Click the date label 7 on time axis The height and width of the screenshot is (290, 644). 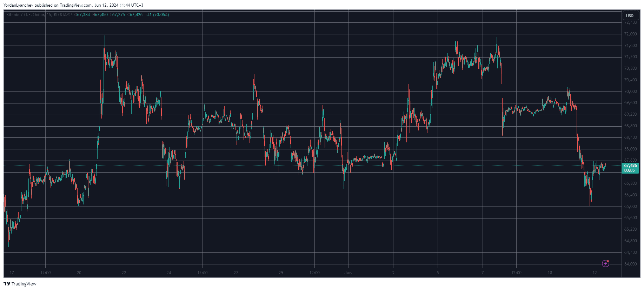483,273
